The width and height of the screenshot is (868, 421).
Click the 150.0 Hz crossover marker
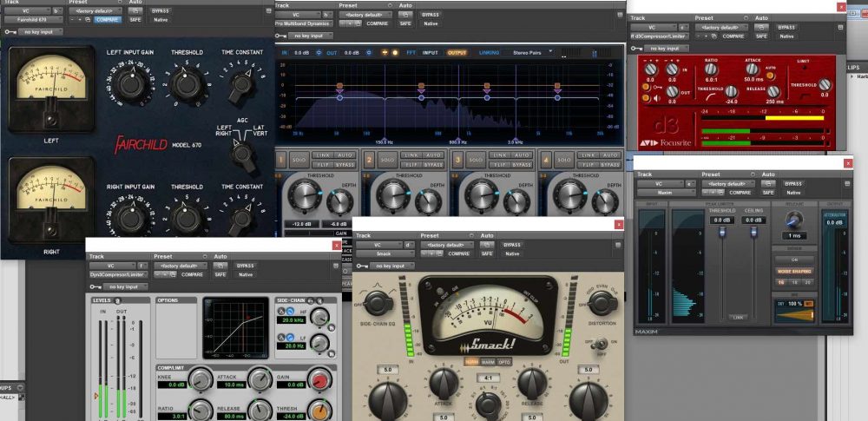pyautogui.click(x=385, y=141)
